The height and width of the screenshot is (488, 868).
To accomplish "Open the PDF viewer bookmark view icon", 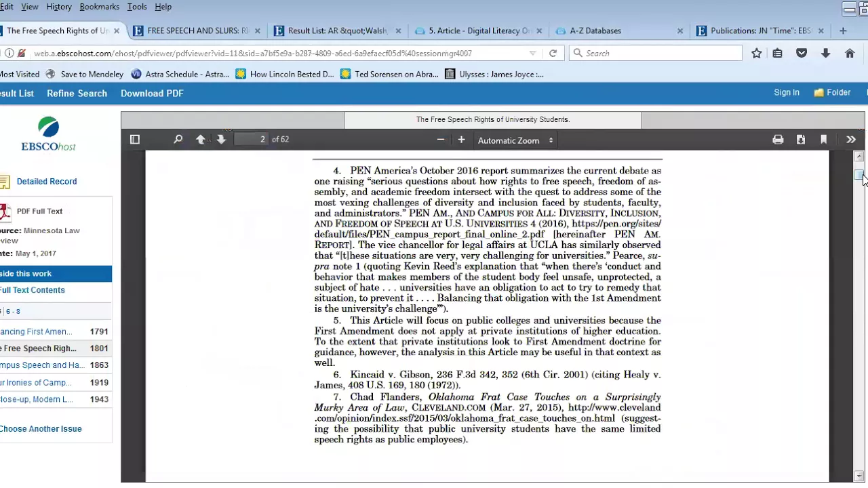I will click(x=823, y=140).
